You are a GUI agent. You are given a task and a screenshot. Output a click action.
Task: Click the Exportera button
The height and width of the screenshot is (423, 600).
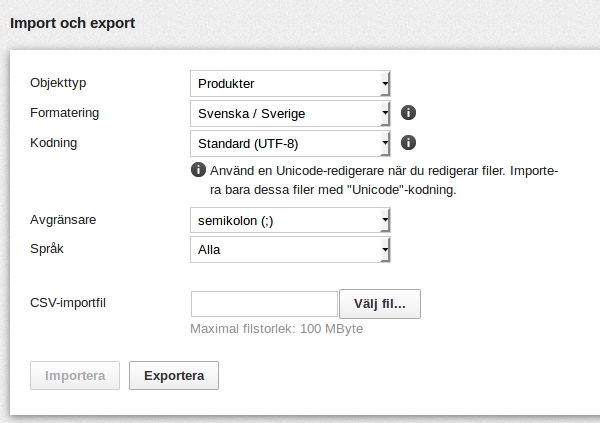click(x=174, y=376)
